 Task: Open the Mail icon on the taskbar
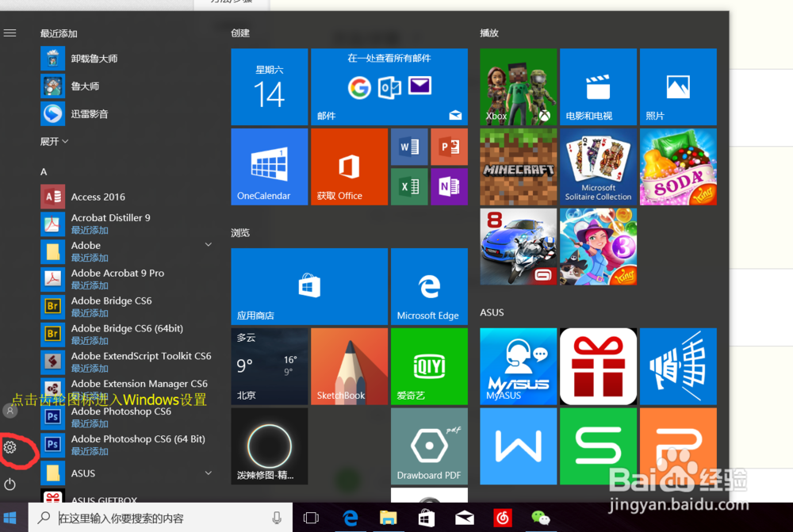pyautogui.click(x=464, y=518)
